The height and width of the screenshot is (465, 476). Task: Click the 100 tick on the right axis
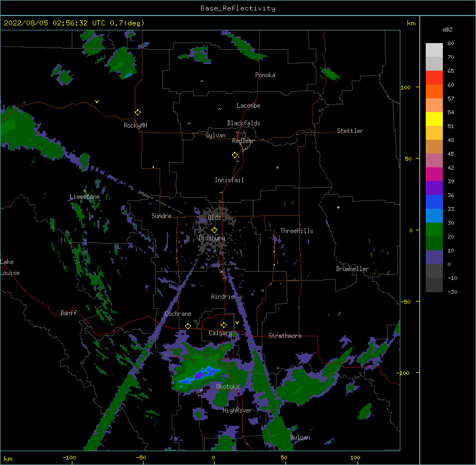405,87
